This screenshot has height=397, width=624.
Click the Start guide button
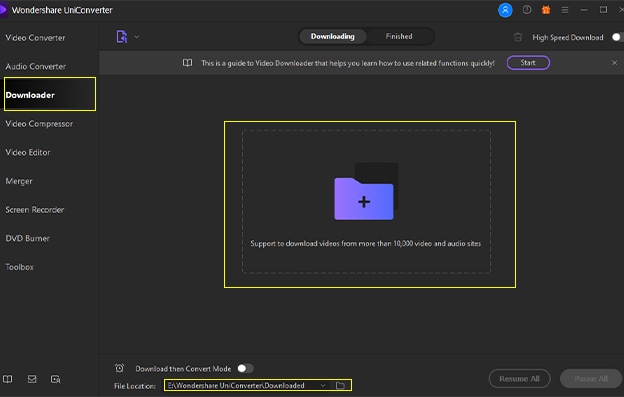pyautogui.click(x=528, y=62)
